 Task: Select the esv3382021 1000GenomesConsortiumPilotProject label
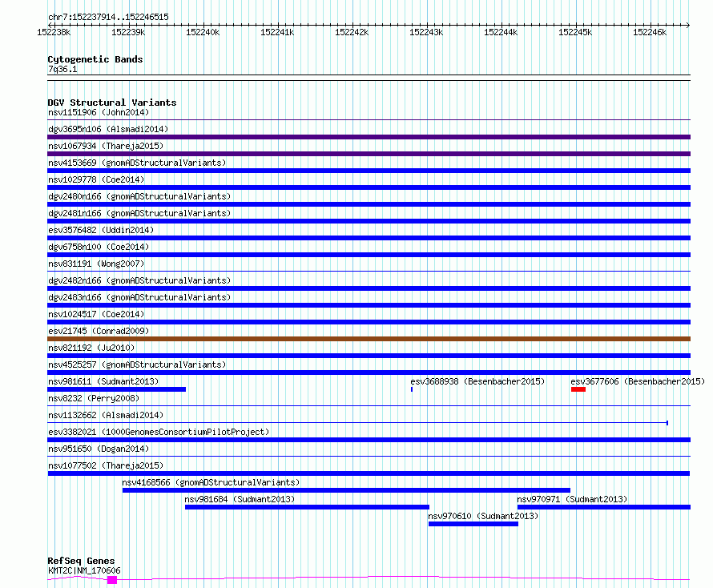pos(159,432)
